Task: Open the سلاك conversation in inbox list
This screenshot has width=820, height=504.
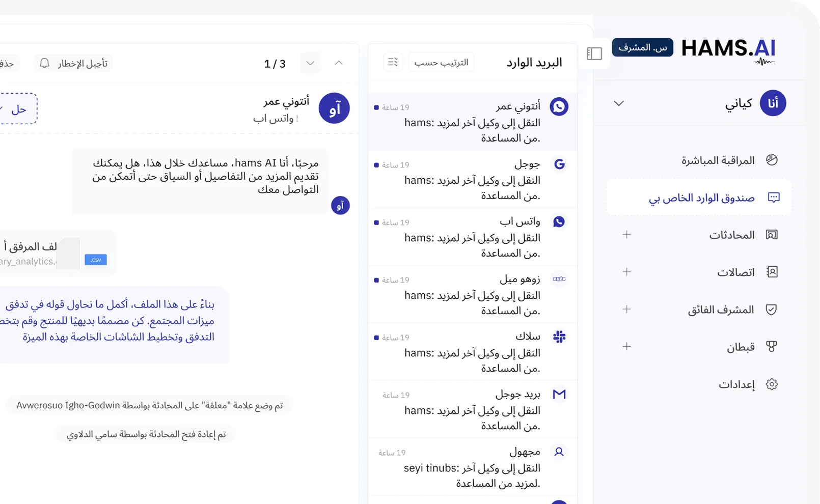Action: click(473, 352)
